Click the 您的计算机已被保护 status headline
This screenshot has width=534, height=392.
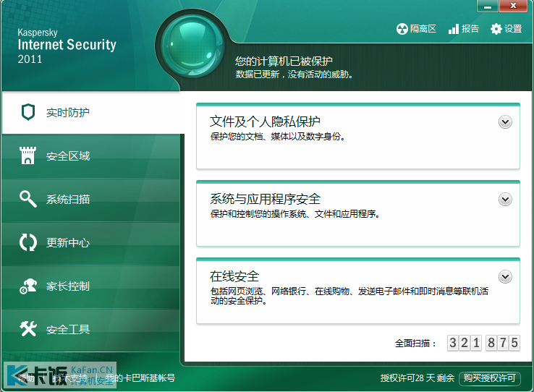[284, 61]
